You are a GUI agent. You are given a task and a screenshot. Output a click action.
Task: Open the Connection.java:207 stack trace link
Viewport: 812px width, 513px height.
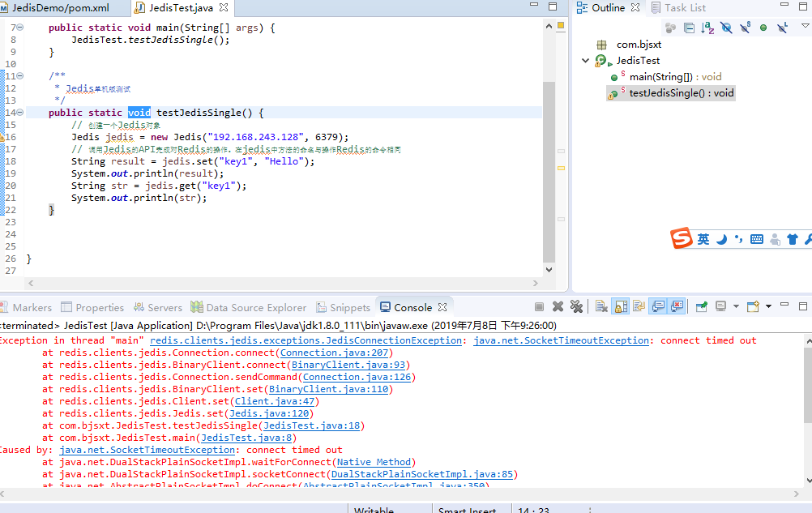(334, 353)
